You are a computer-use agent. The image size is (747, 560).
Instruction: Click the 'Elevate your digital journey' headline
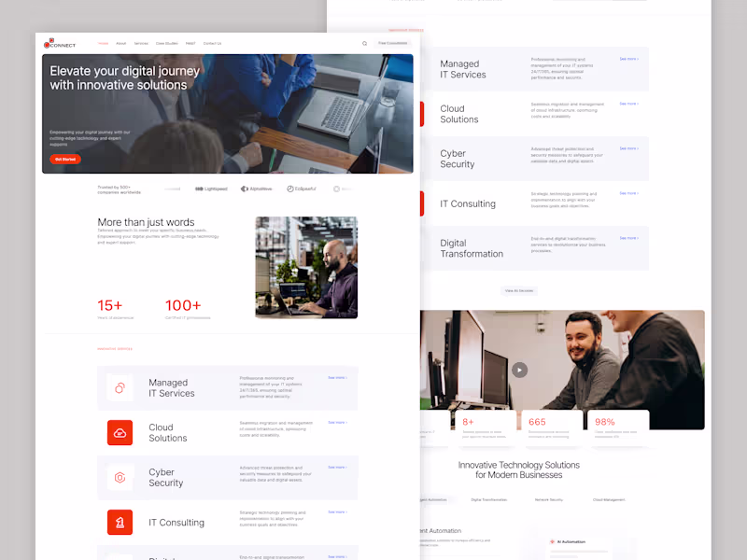[x=125, y=78]
